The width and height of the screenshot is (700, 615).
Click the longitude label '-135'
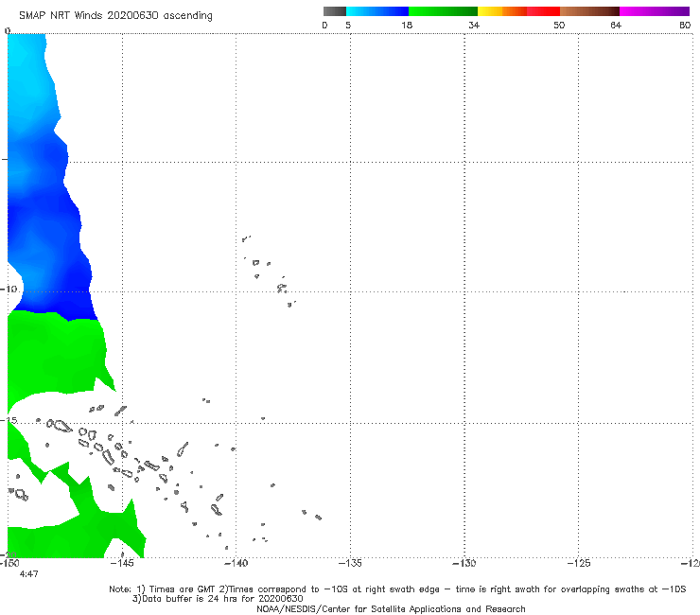click(350, 563)
